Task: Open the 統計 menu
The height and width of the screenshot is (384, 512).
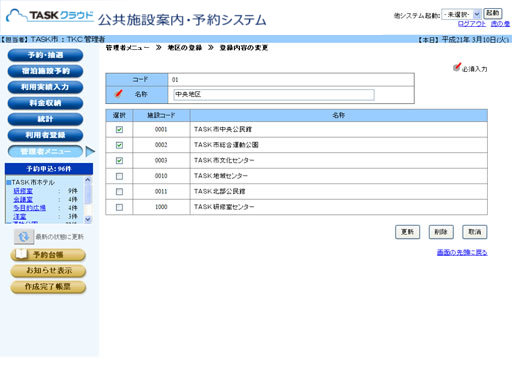Action: point(45,119)
